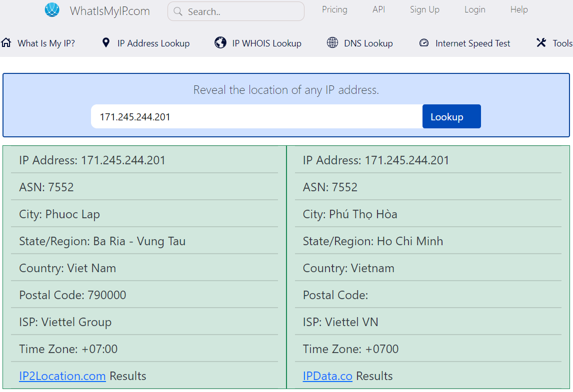This screenshot has height=392, width=573.
Task: Open the Pricing page
Action: point(334,9)
